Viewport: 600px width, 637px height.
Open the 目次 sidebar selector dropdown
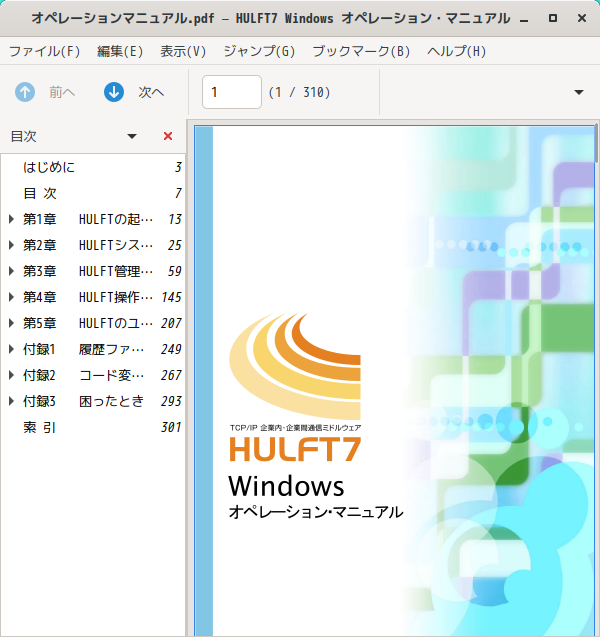(x=132, y=136)
